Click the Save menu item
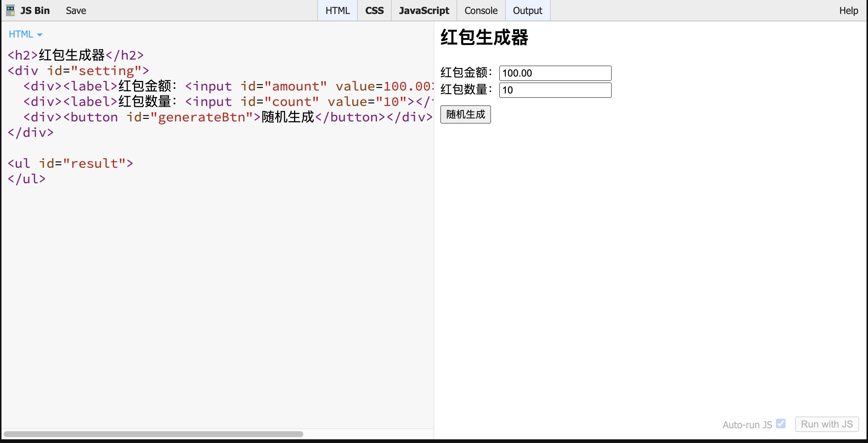Viewport: 868px width, 443px height. pos(75,10)
